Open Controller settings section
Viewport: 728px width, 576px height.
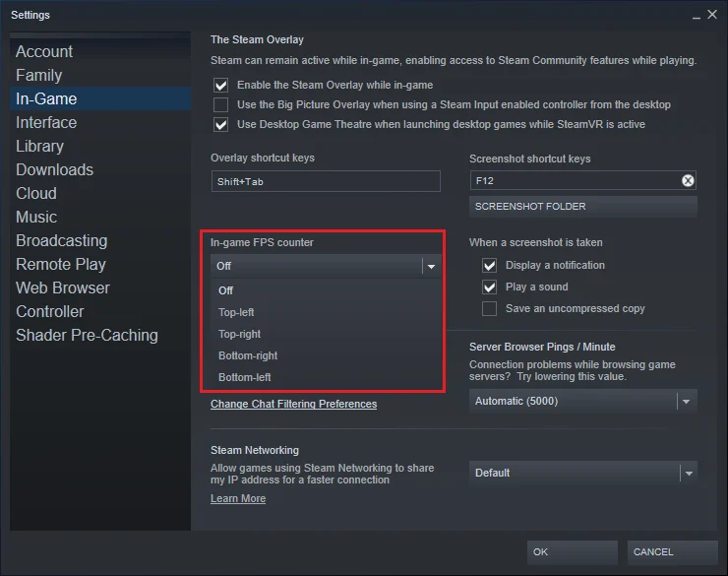[x=100, y=312]
